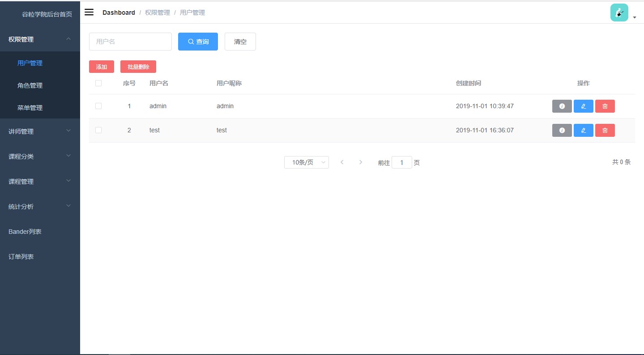Check the checkbox for the test row
This screenshot has height=355, width=644.
[98, 130]
